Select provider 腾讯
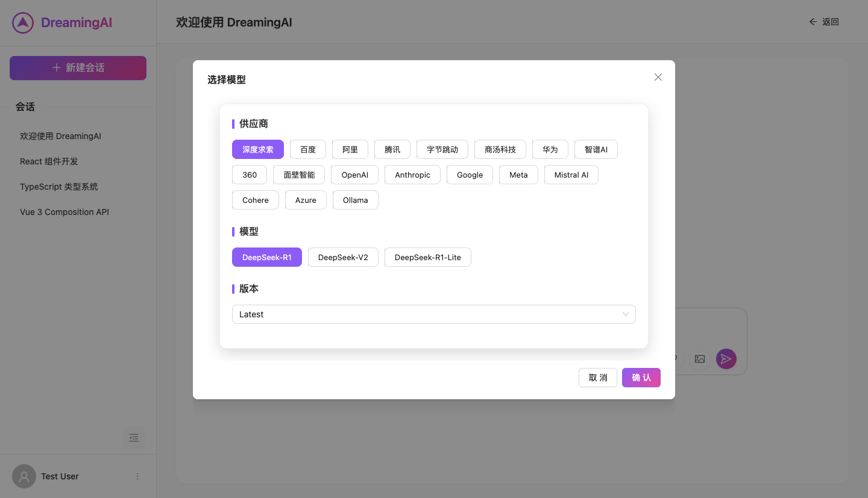 tap(392, 149)
